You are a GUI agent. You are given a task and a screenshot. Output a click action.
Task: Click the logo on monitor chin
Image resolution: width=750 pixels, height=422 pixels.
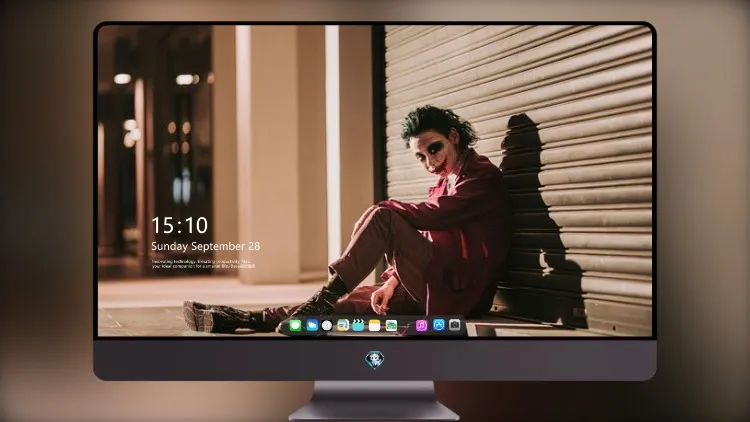375,360
